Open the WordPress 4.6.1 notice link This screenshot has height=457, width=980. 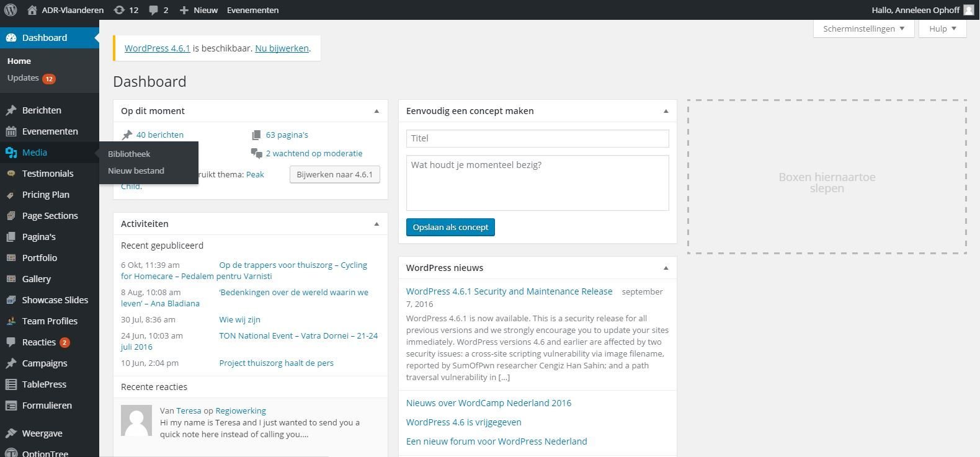coord(158,48)
